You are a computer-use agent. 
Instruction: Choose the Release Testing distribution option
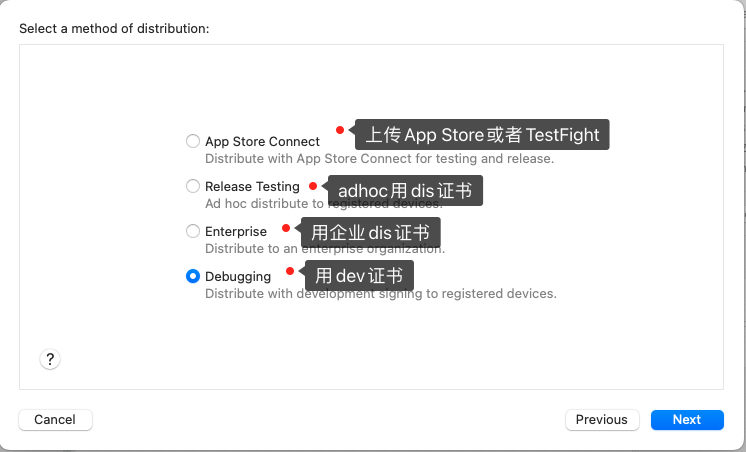(x=193, y=186)
